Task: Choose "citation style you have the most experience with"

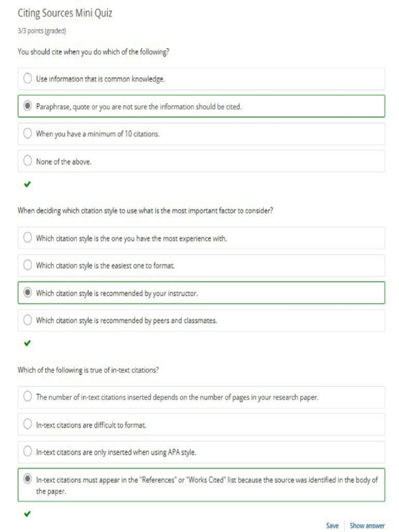Action: click(28, 238)
